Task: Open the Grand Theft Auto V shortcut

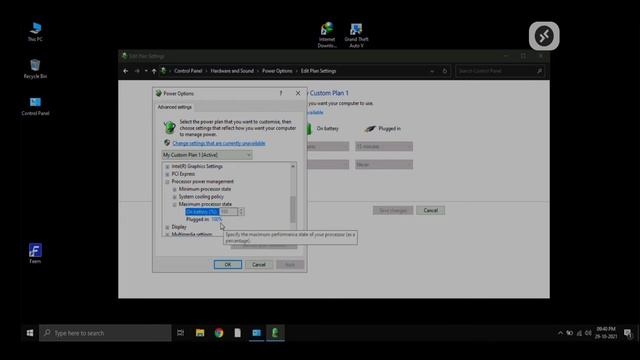Action: [356, 35]
